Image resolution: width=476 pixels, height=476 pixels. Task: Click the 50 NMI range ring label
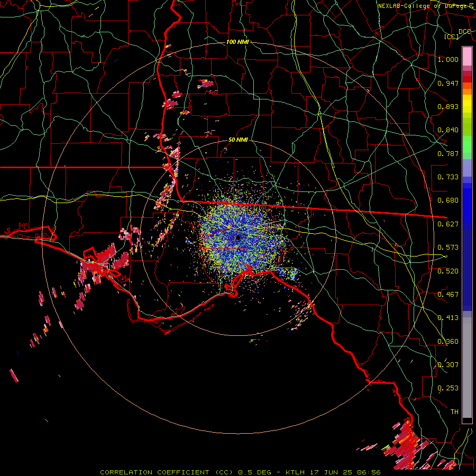coord(238,140)
